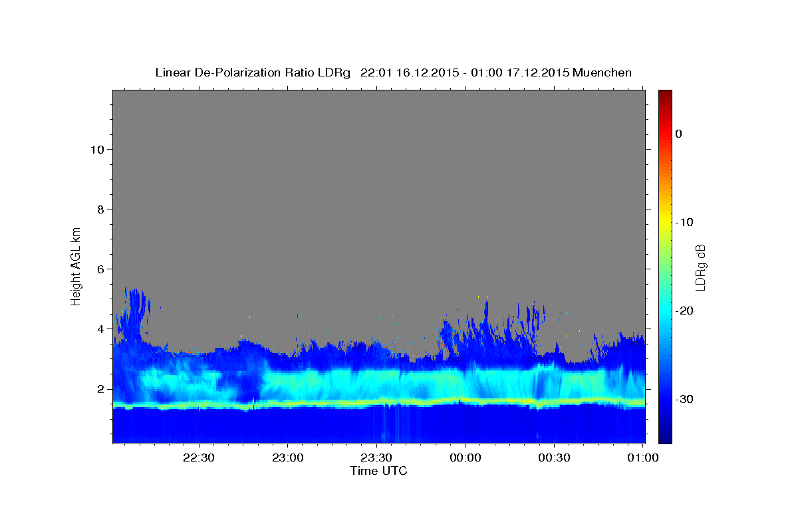Click the plot title "Linear De-Polarization Ratio LDRg"

(x=252, y=72)
